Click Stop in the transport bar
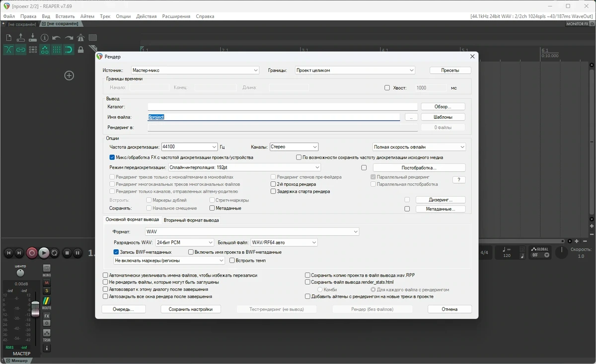Image resolution: width=596 pixels, height=364 pixels. pos(67,253)
